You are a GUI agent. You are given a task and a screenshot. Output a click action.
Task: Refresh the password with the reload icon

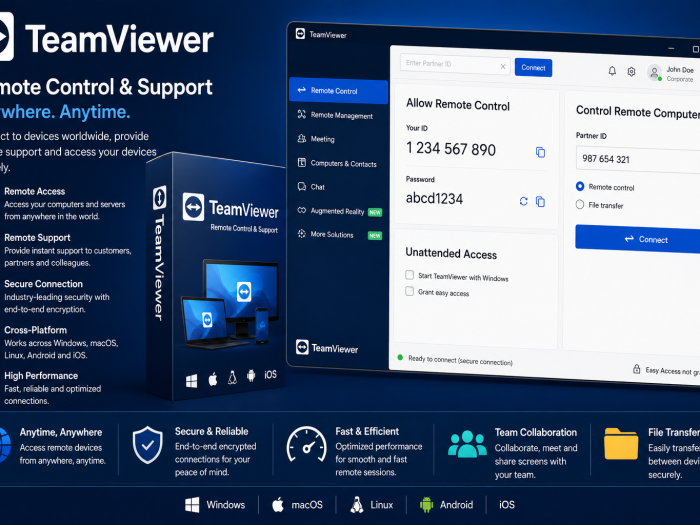tap(524, 201)
